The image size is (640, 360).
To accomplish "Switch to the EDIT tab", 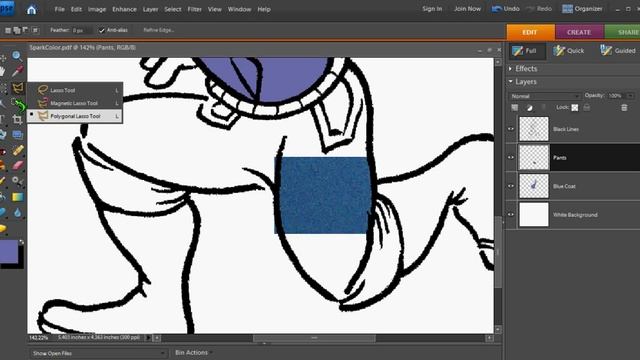I will 530,32.
